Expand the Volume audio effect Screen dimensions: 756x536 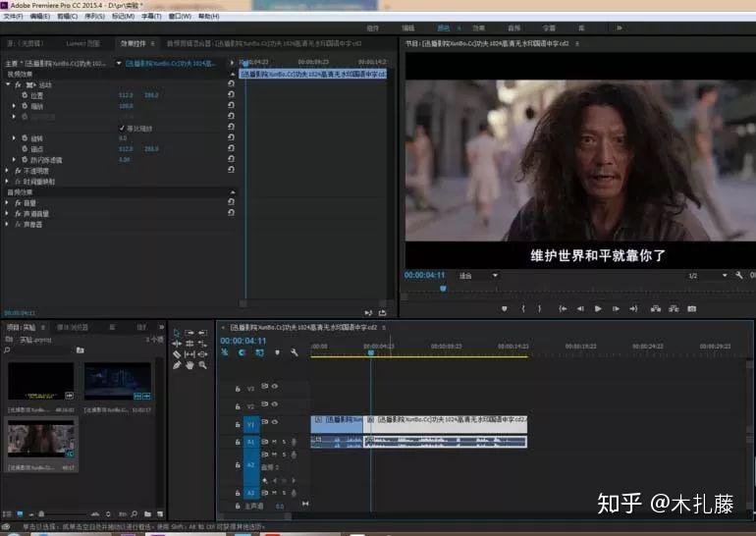coord(7,203)
